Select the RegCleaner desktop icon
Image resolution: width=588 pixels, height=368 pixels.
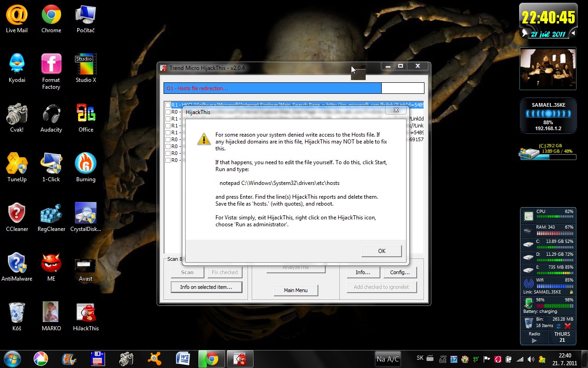point(51,218)
